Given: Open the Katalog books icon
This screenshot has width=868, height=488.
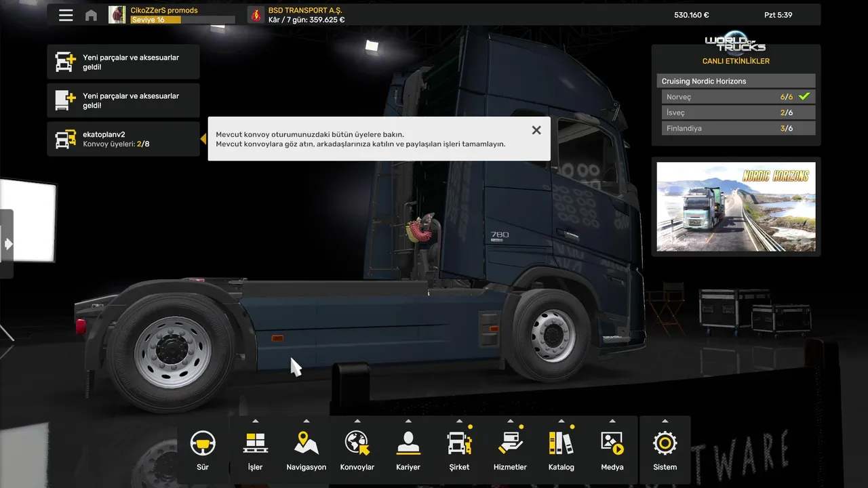Looking at the screenshot, I should pyautogui.click(x=561, y=443).
